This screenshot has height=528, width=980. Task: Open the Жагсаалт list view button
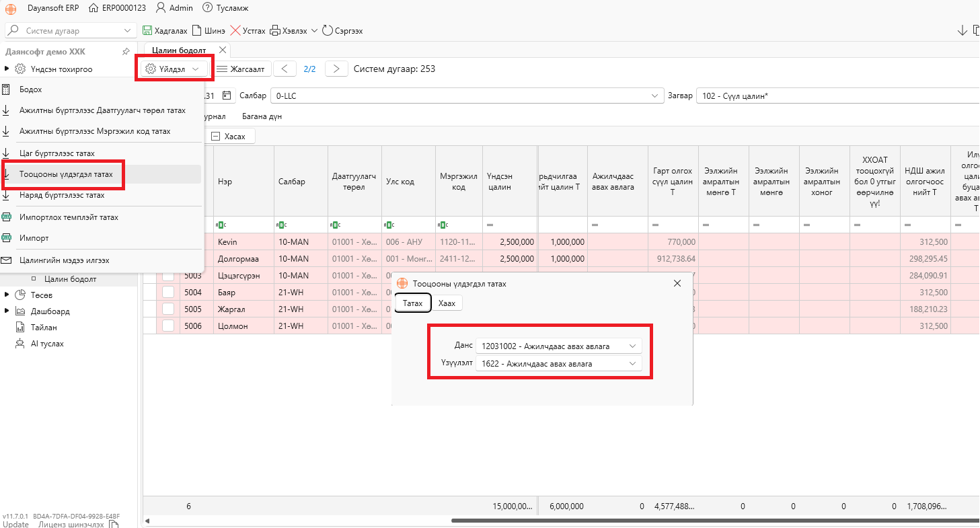click(x=243, y=69)
